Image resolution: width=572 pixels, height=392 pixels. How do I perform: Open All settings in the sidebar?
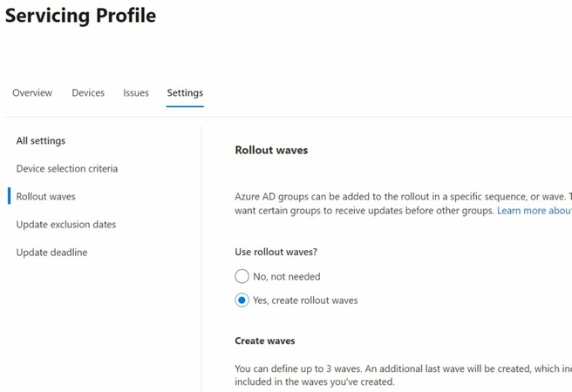(41, 141)
